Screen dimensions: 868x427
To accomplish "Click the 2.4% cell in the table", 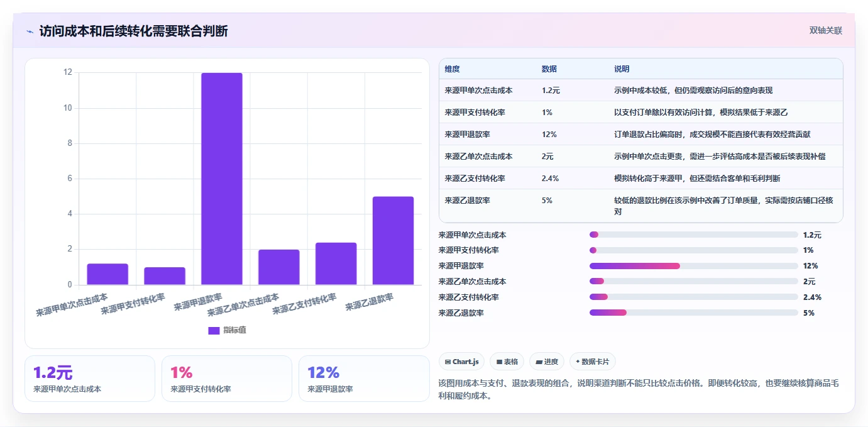I will [x=550, y=179].
